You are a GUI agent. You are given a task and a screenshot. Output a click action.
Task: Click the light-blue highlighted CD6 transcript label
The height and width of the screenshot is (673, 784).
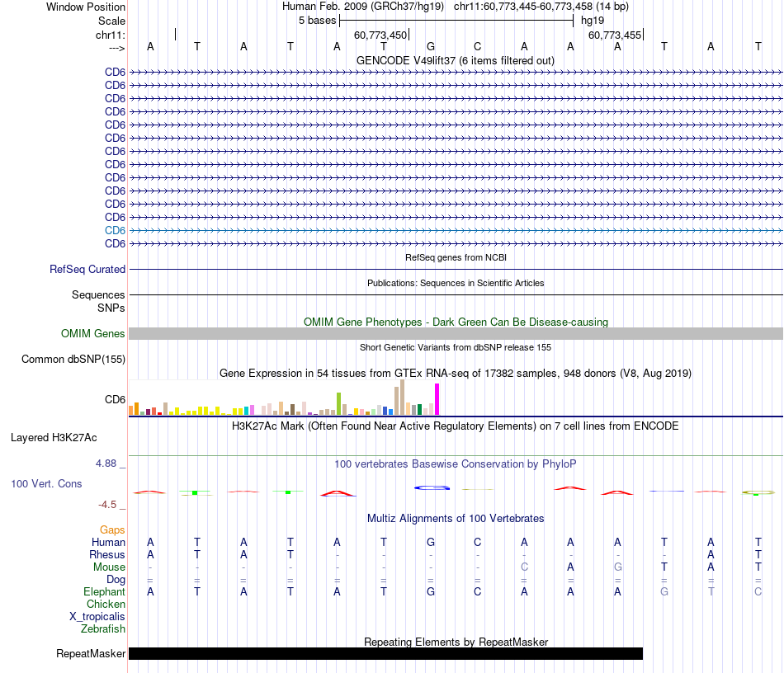pos(115,230)
